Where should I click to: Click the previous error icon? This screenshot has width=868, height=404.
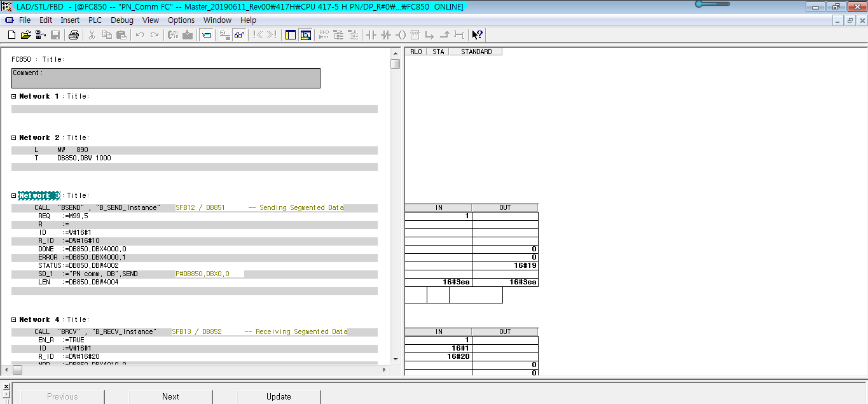coord(258,35)
